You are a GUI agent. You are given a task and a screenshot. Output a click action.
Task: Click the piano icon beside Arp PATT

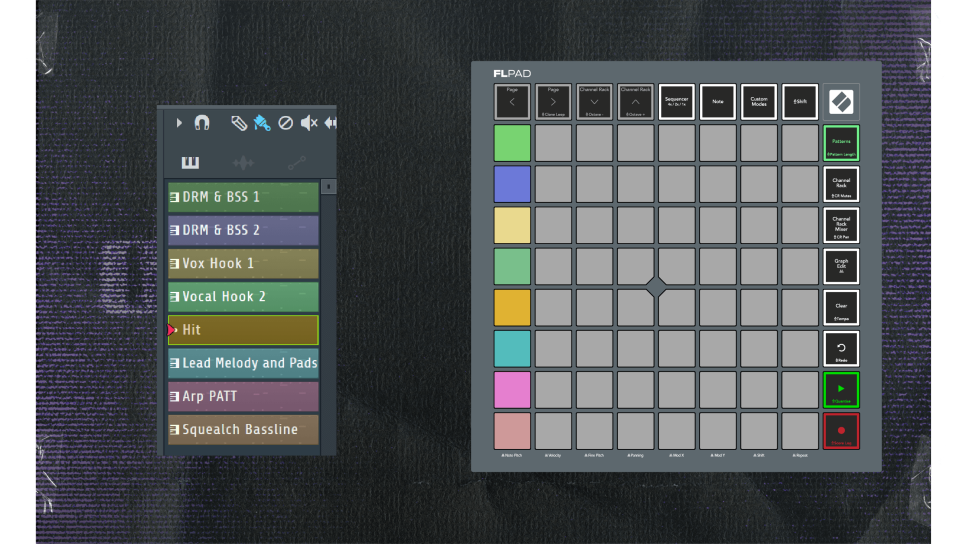tap(174, 397)
